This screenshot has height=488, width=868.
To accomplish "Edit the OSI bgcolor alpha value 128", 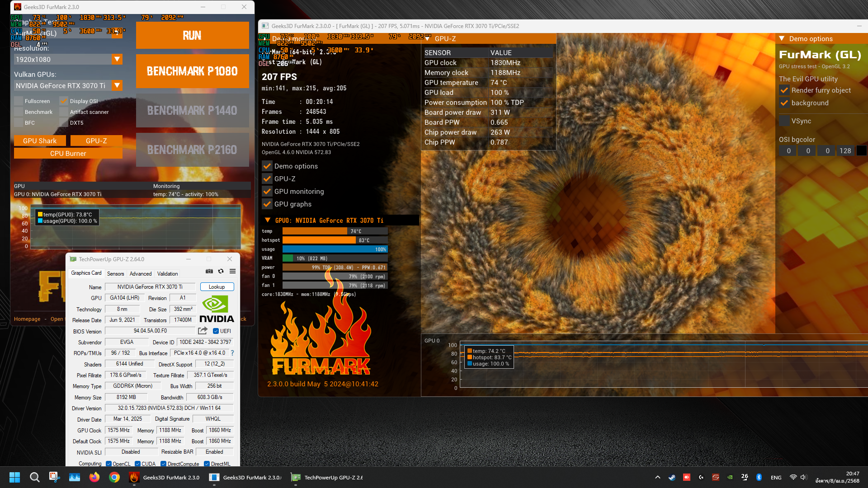I will click(x=845, y=150).
